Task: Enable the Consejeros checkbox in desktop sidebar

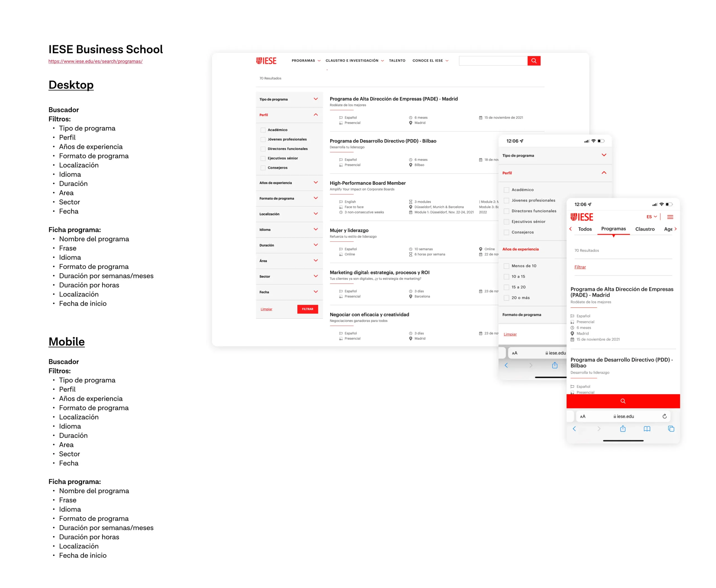Action: 263,168
